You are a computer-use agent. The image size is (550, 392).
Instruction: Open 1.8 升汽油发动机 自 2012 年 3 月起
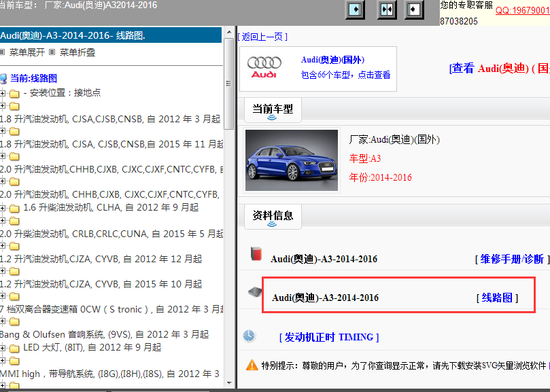point(110,119)
